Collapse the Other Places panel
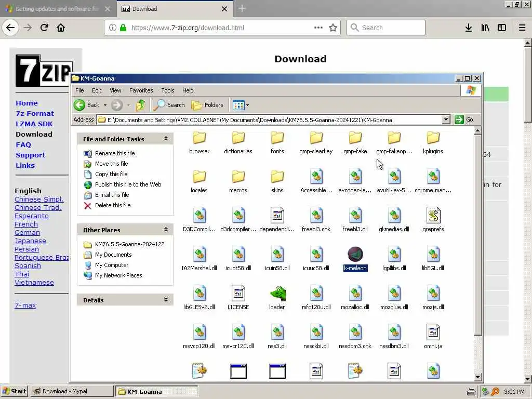532x399 pixels. pyautogui.click(x=166, y=230)
